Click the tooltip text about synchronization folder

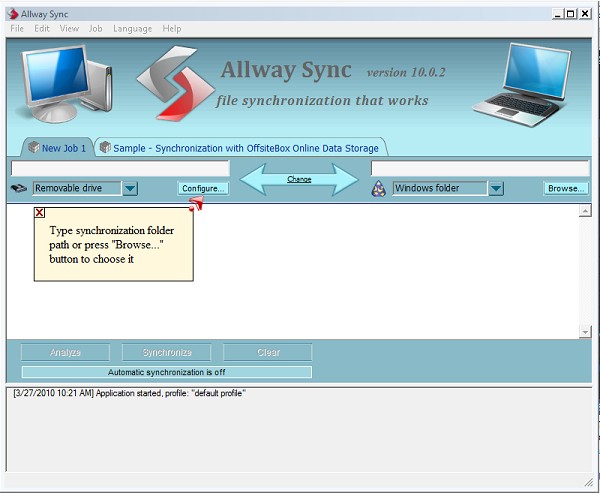[111, 245]
